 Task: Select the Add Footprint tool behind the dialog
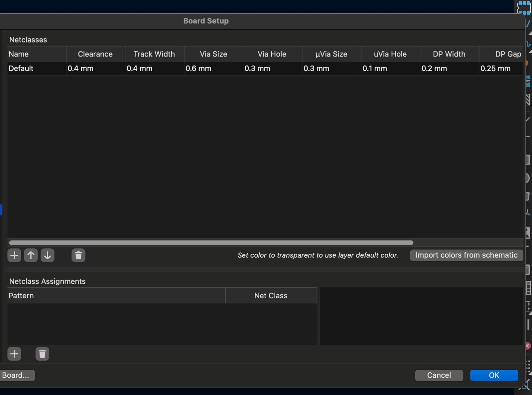tap(524, 7)
